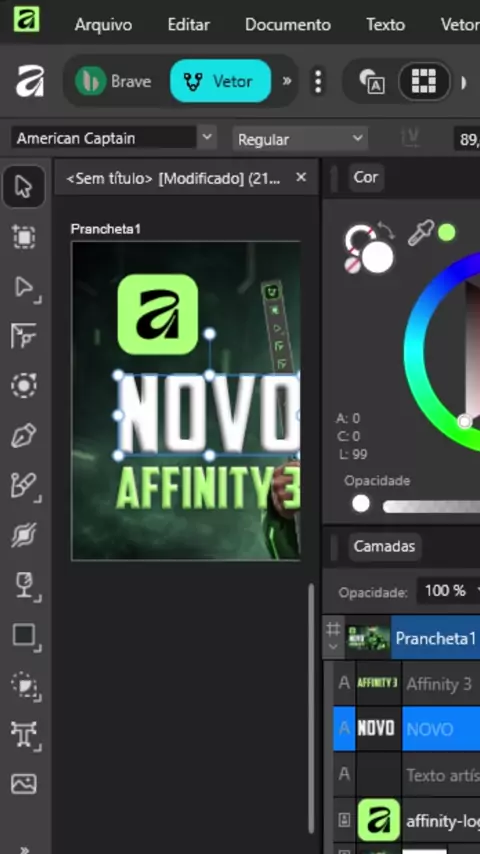The height and width of the screenshot is (854, 480).
Task: Select the Node tool
Action: tap(25, 288)
